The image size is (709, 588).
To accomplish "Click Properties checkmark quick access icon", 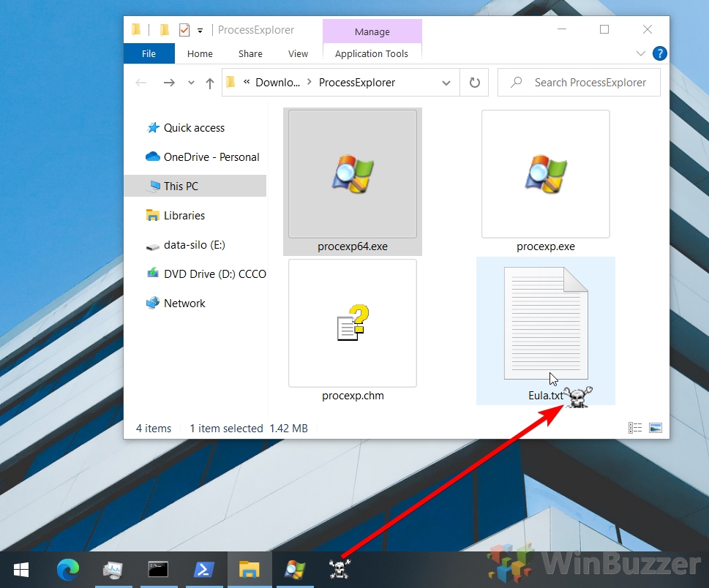I will point(184,30).
